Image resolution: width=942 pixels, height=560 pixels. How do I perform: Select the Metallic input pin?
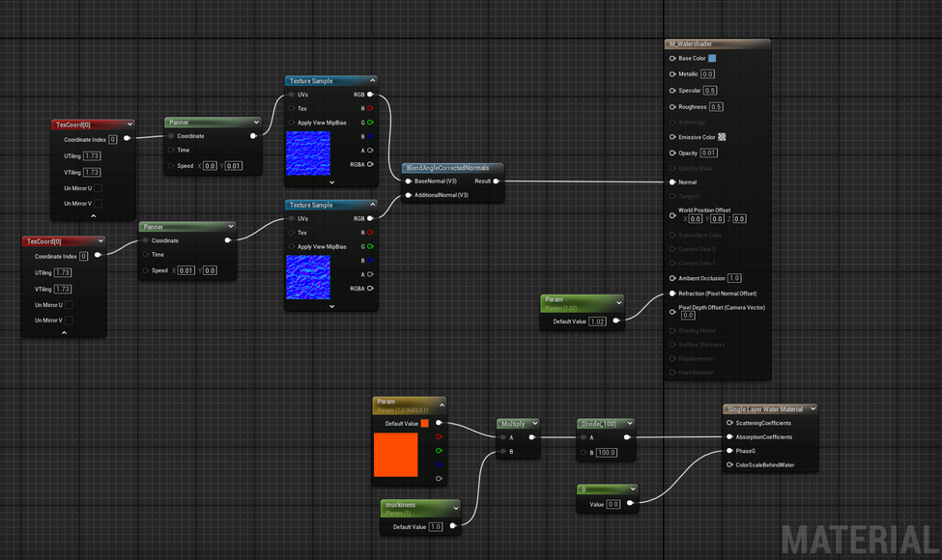(672, 73)
